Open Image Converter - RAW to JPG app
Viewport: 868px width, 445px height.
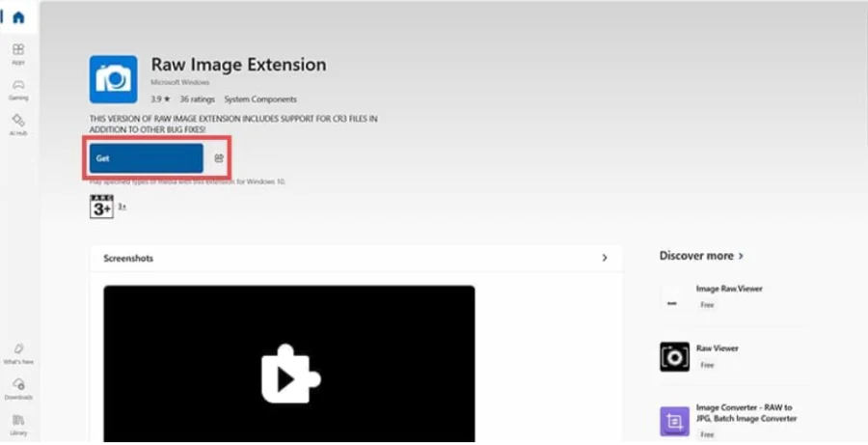tap(746, 413)
